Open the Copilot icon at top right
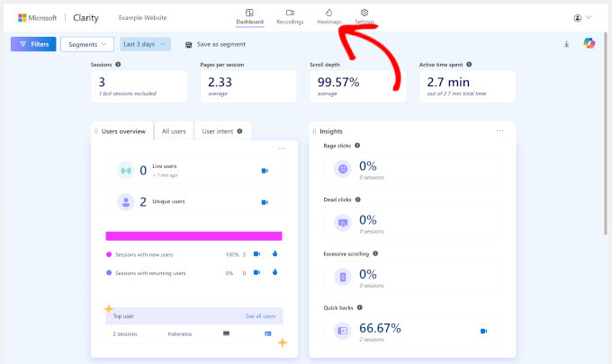 [x=589, y=44]
